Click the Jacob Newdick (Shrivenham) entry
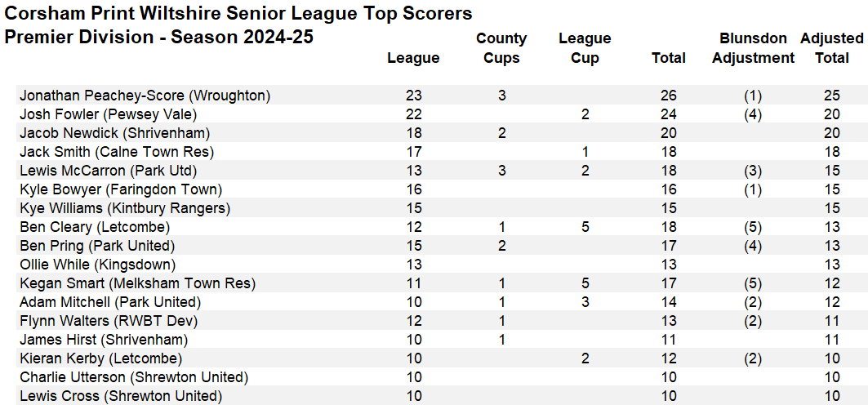The height and width of the screenshot is (405, 868). [x=115, y=133]
